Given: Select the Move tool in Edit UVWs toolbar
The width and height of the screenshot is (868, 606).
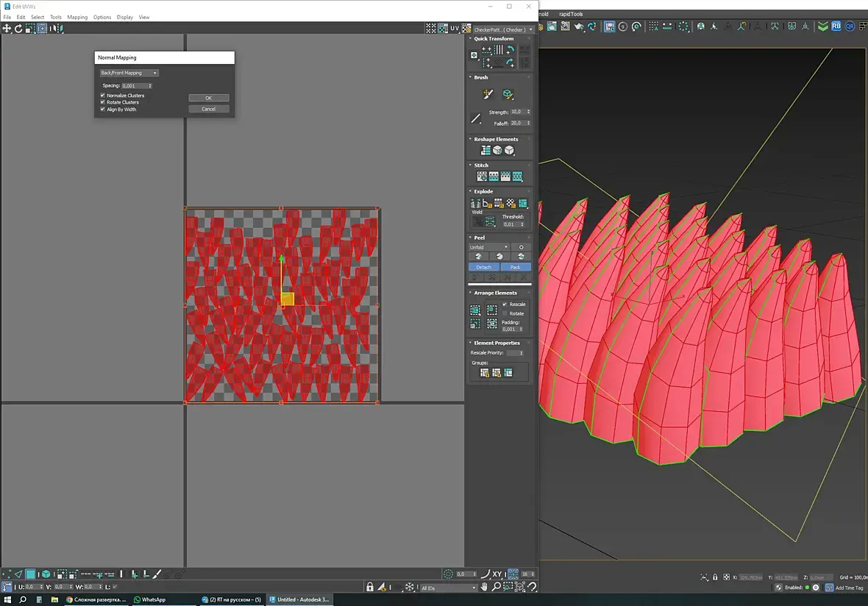Looking at the screenshot, I should 7,28.
